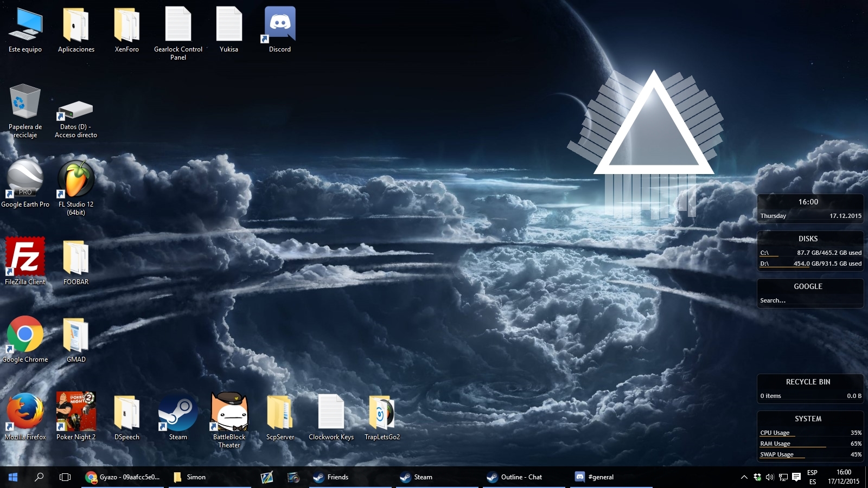
Task: Click the camera film taskbar icon
Action: click(293, 477)
